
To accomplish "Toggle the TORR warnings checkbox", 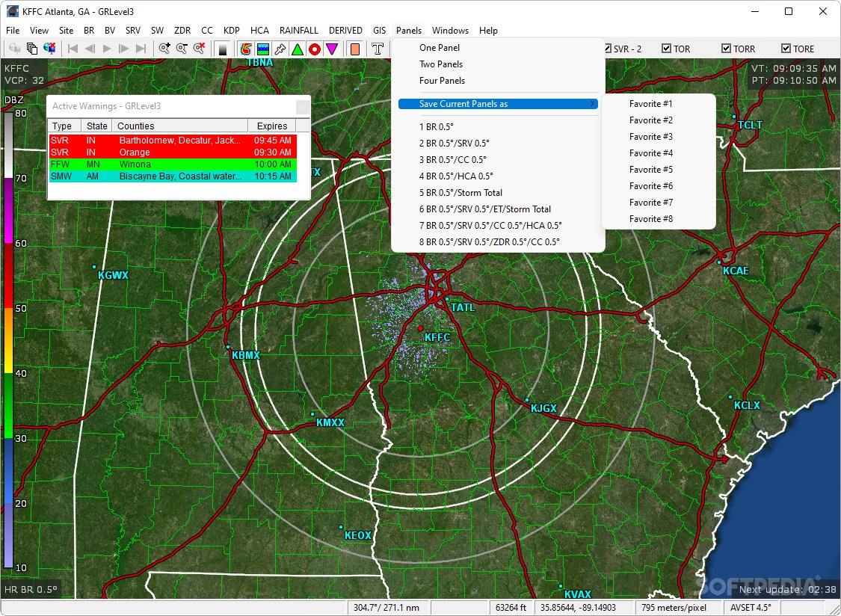I will coord(726,49).
